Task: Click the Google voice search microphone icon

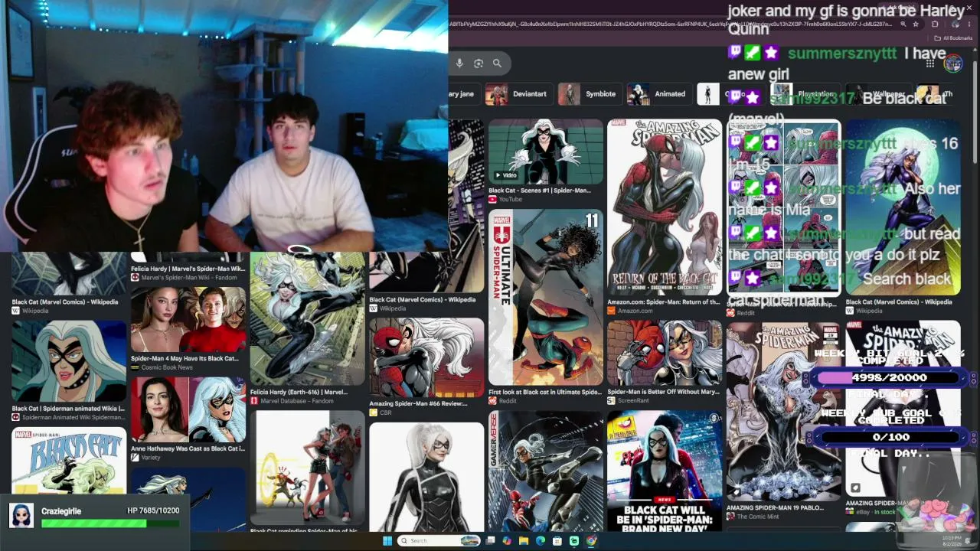Action: (x=459, y=64)
